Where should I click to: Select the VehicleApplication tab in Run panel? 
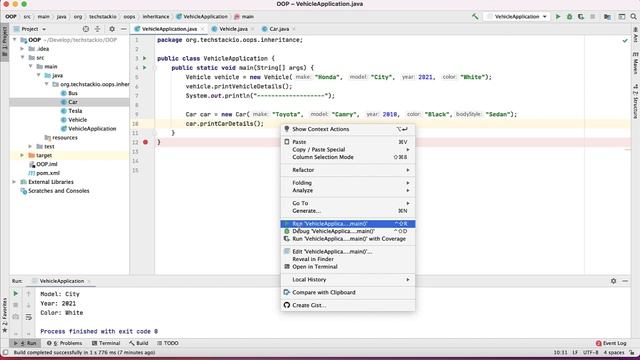click(x=61, y=281)
